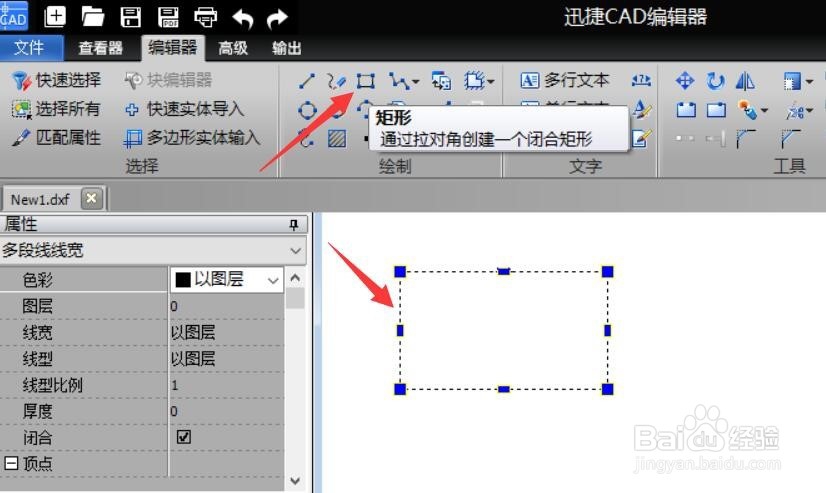Switch to the 高级 tab
826x493 pixels.
pos(233,48)
